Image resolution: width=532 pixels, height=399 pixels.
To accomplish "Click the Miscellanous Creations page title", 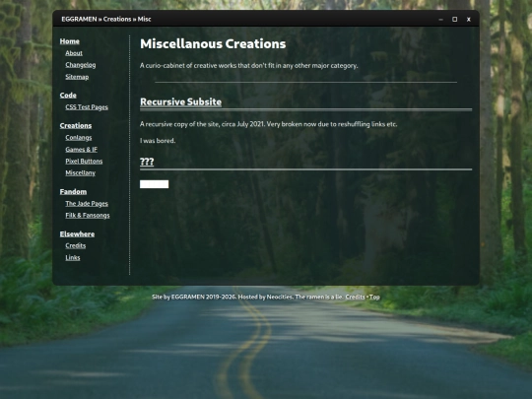I will click(x=213, y=43).
